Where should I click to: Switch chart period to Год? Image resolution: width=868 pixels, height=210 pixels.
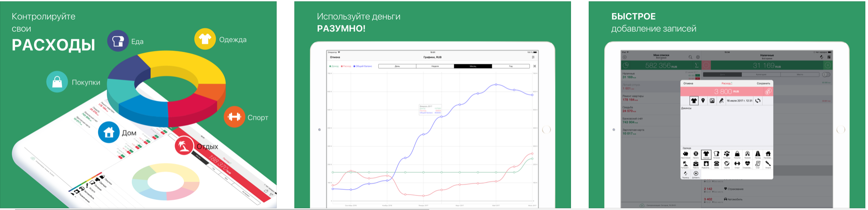(510, 66)
